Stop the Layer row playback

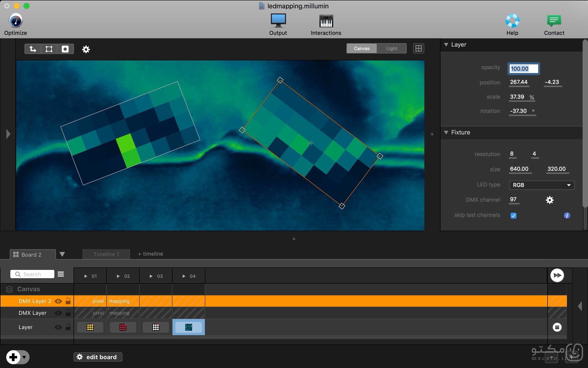tap(557, 327)
